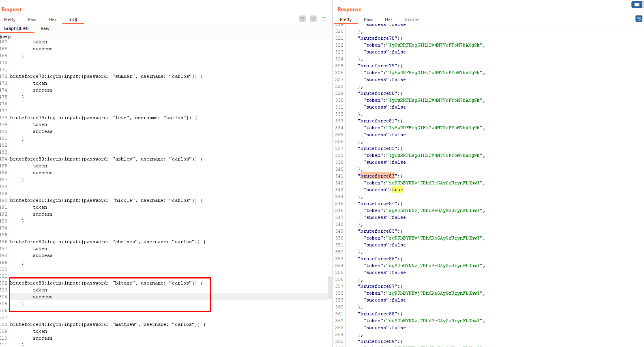The height and width of the screenshot is (347, 644).
Task: Click the "bruteforce78" key in Response
Action: point(378,38)
